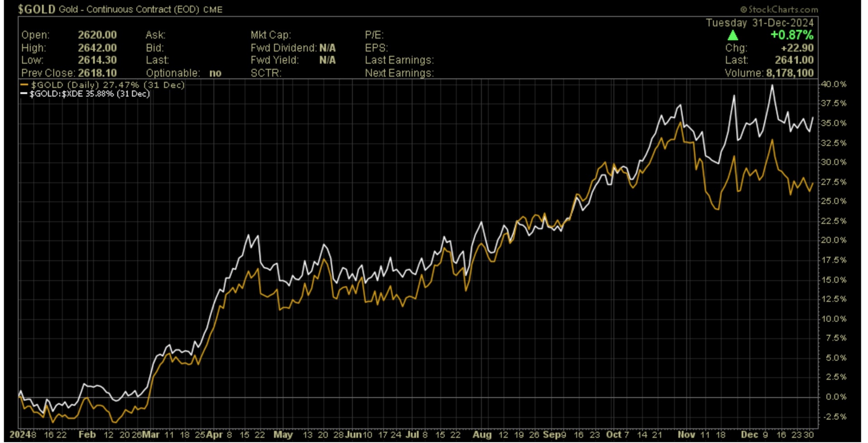Click the 40.0% label on y-axis
This screenshot has width=868, height=443.
(833, 84)
